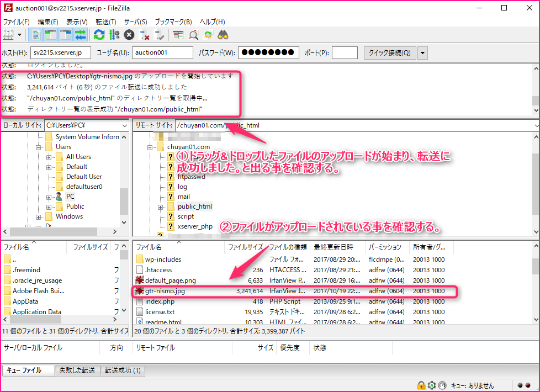540x392 pixels.
Task: Open the Site Manager icon
Action: tap(8, 35)
